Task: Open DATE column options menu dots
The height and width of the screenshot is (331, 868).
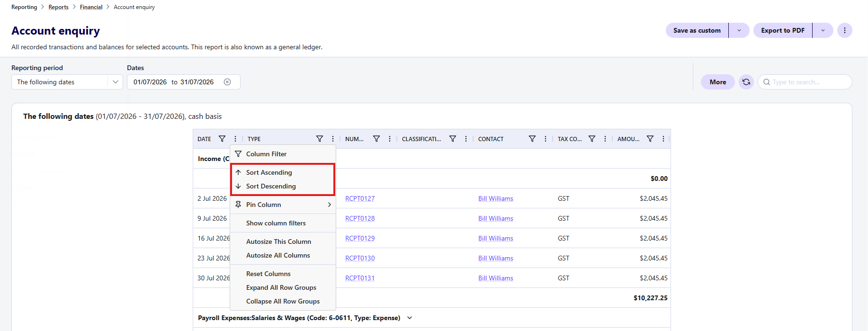Action: click(x=235, y=139)
